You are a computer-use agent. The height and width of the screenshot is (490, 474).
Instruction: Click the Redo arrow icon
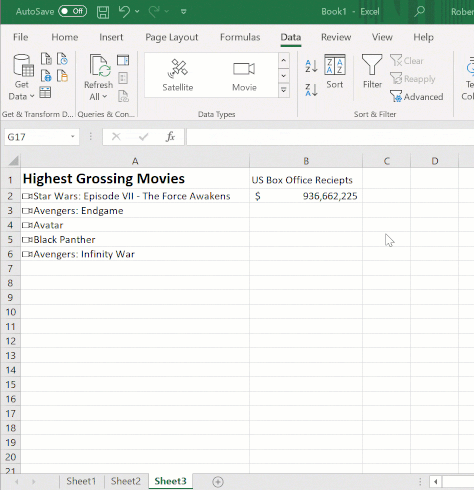click(x=153, y=11)
